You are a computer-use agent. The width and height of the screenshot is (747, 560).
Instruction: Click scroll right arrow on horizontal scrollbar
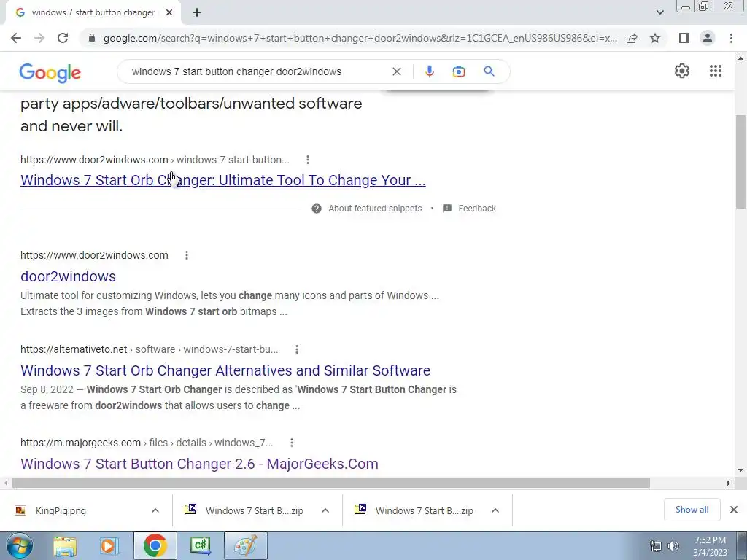pos(729,483)
